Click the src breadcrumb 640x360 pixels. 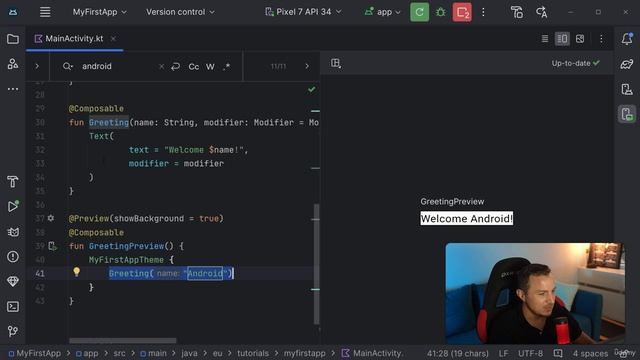point(119,353)
